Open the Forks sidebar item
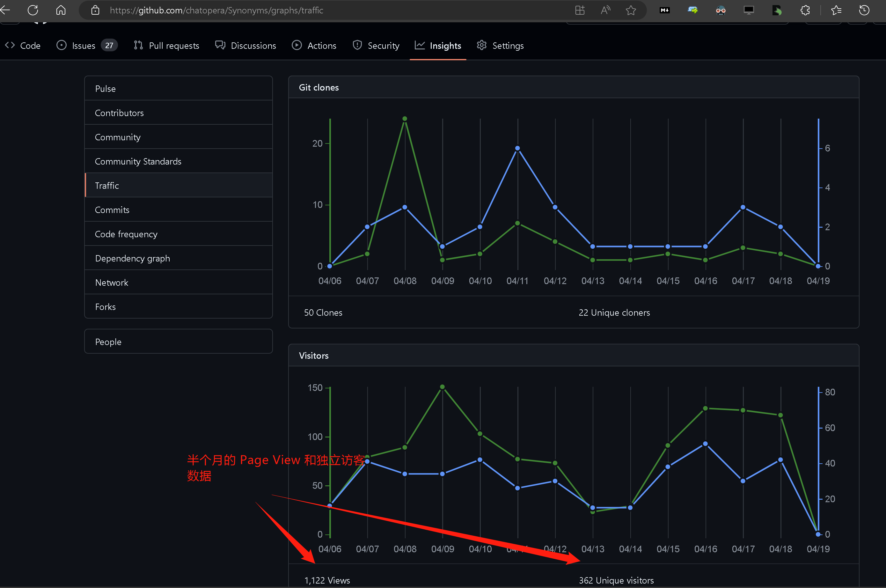The height and width of the screenshot is (588, 886). coord(105,307)
